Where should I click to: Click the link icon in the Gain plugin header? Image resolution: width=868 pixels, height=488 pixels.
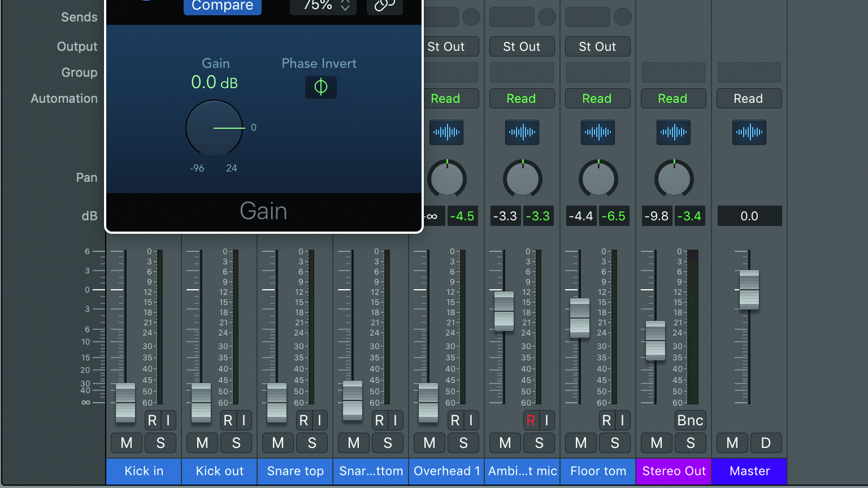pos(385,6)
